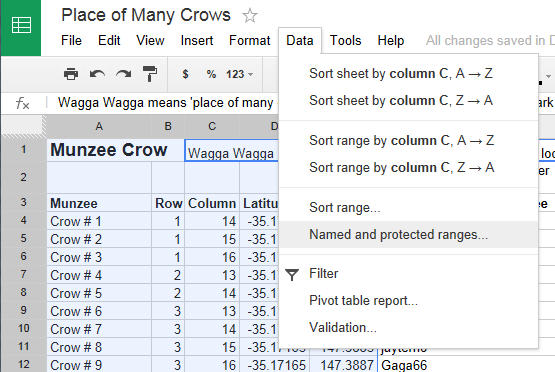This screenshot has height=372, width=555.
Task: Open Named and protected ranges...
Action: pos(408,235)
